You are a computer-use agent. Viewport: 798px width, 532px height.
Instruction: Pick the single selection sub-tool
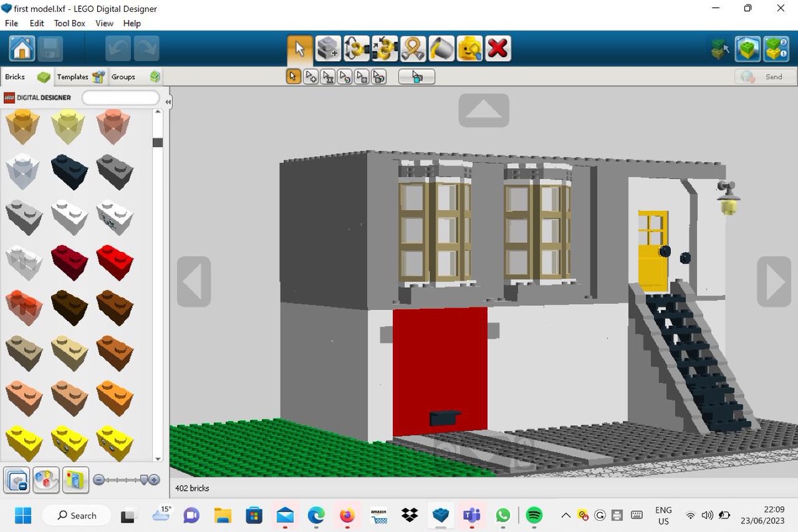(x=293, y=76)
